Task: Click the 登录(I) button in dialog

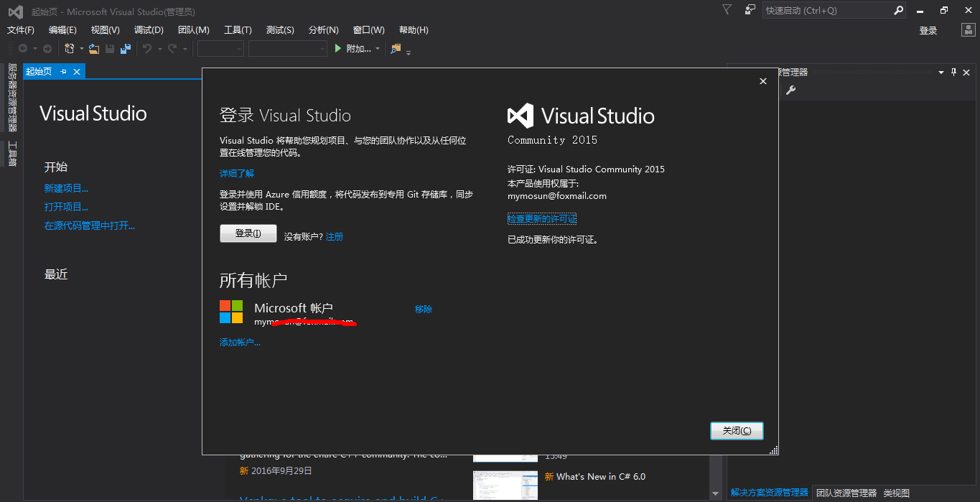Action: (x=248, y=233)
